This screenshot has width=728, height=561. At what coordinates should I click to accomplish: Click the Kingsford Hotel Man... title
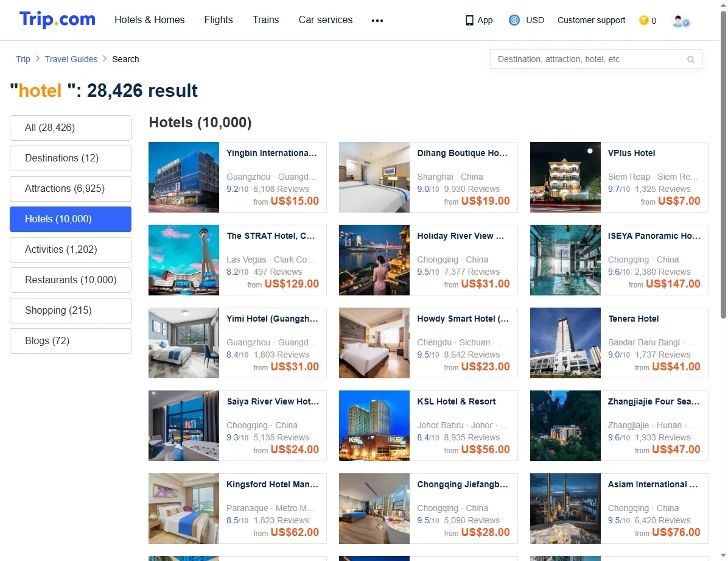[273, 484]
